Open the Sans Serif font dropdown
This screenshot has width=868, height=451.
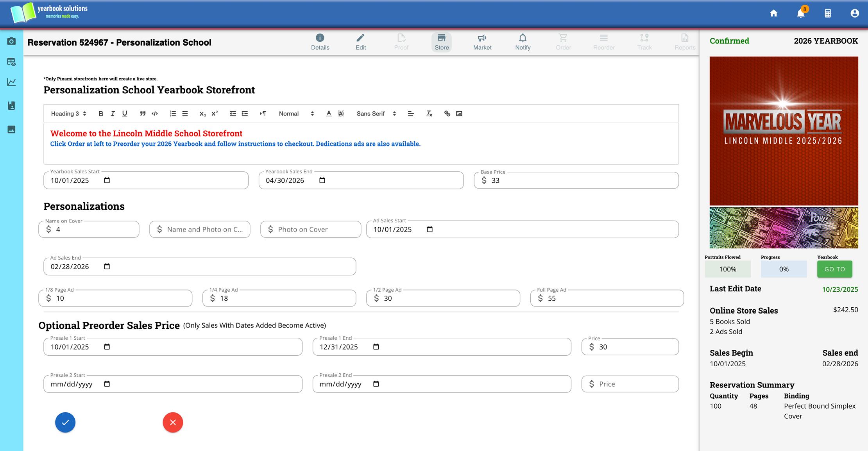(x=376, y=114)
